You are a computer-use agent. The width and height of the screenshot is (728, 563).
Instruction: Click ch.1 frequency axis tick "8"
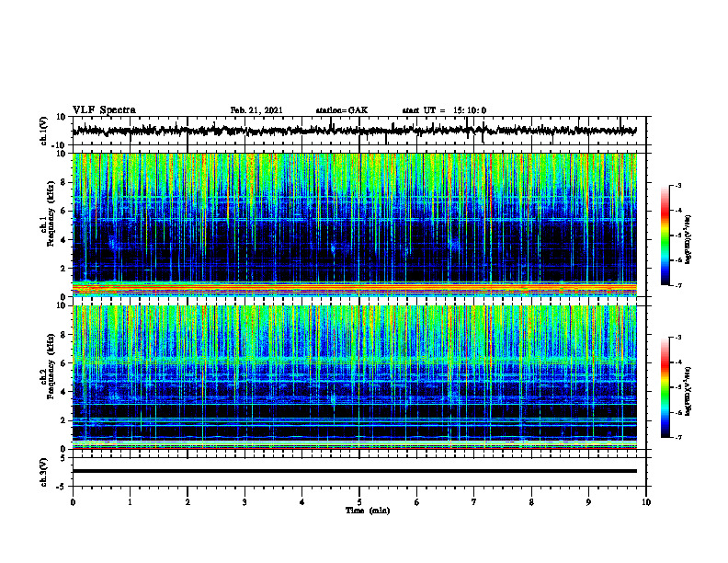click(64, 182)
